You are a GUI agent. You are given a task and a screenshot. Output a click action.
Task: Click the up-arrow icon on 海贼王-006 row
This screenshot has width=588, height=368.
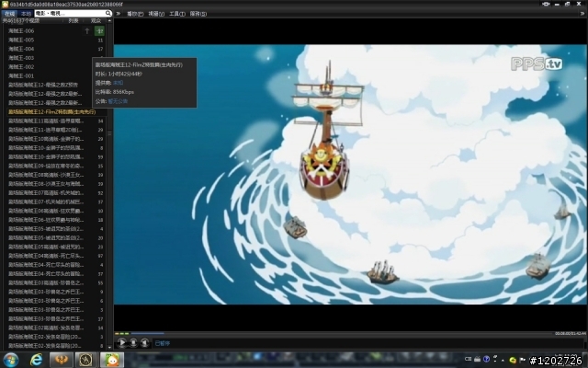click(x=87, y=30)
